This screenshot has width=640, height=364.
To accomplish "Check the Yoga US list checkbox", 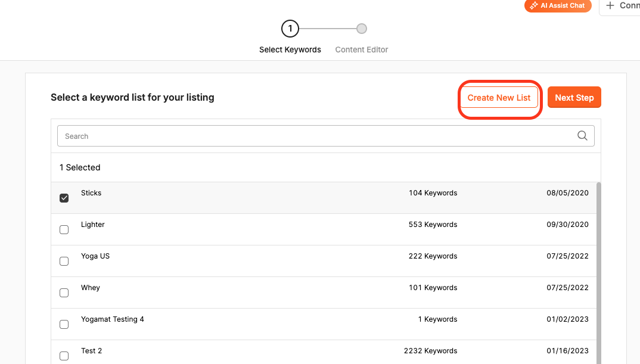I will tap(64, 261).
